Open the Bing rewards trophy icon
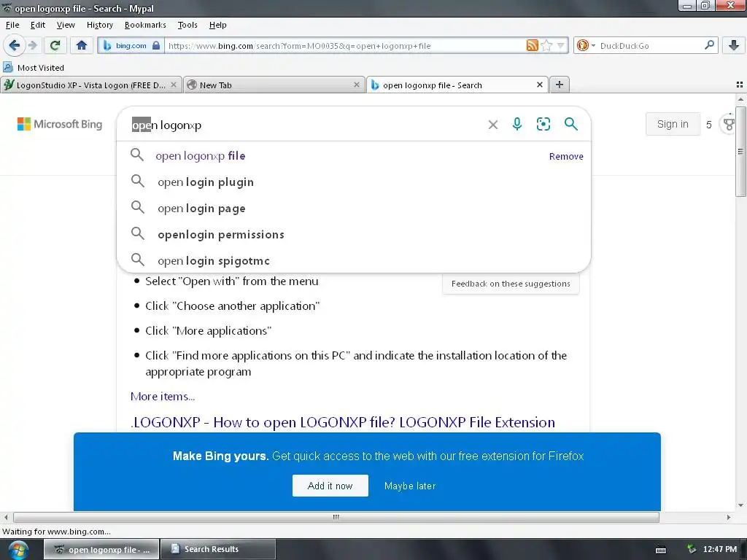 click(x=729, y=125)
